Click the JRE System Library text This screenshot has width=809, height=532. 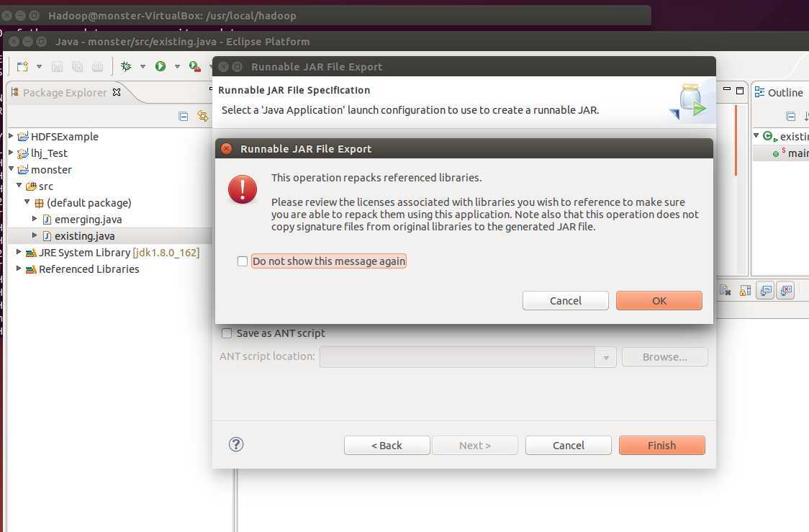pos(85,253)
